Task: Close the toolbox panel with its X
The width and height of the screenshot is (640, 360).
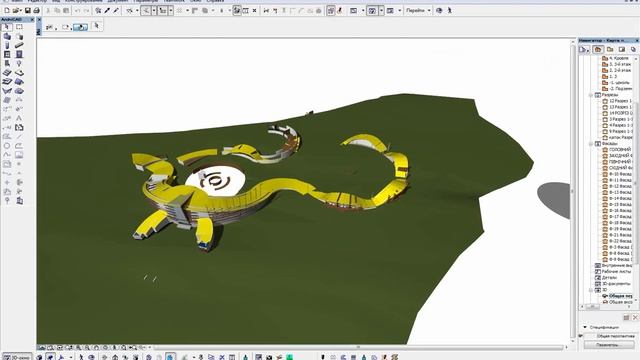Action: pyautogui.click(x=32, y=19)
